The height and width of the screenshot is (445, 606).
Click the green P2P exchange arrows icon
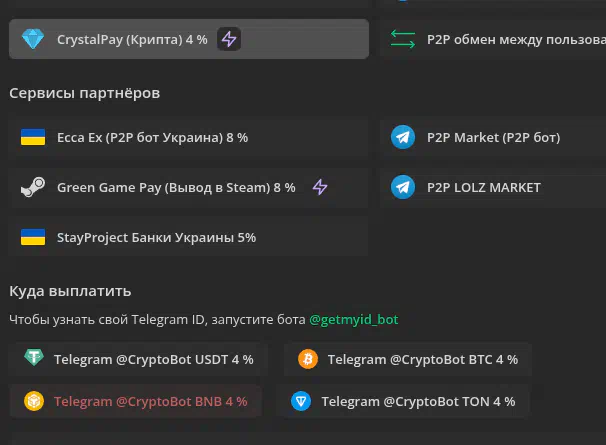pyautogui.click(x=403, y=39)
